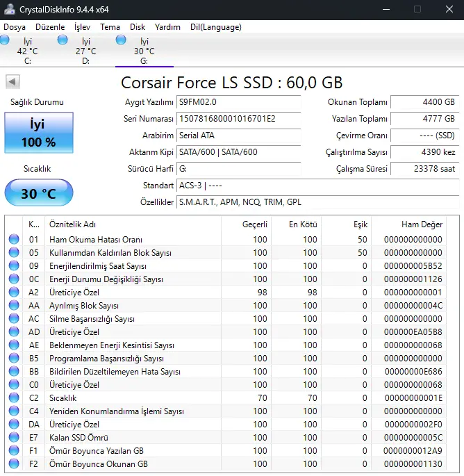464x476 pixels.
Task: Click status icon for Ham Okuma Hatası Oranı
Action: click(x=14, y=239)
